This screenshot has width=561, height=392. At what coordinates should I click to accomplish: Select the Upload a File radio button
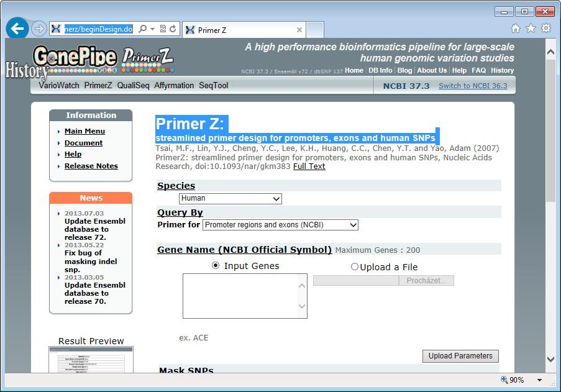tap(355, 267)
